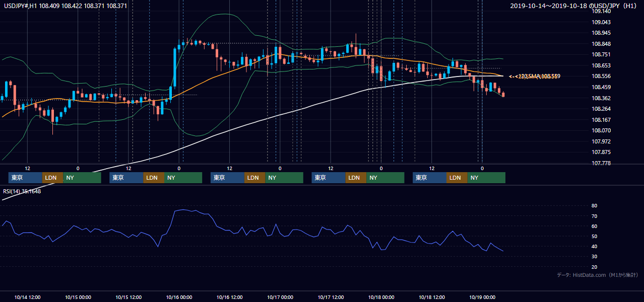Select the NY session box for 10/17
Viewport: 644px width, 302px height.
click(385, 178)
